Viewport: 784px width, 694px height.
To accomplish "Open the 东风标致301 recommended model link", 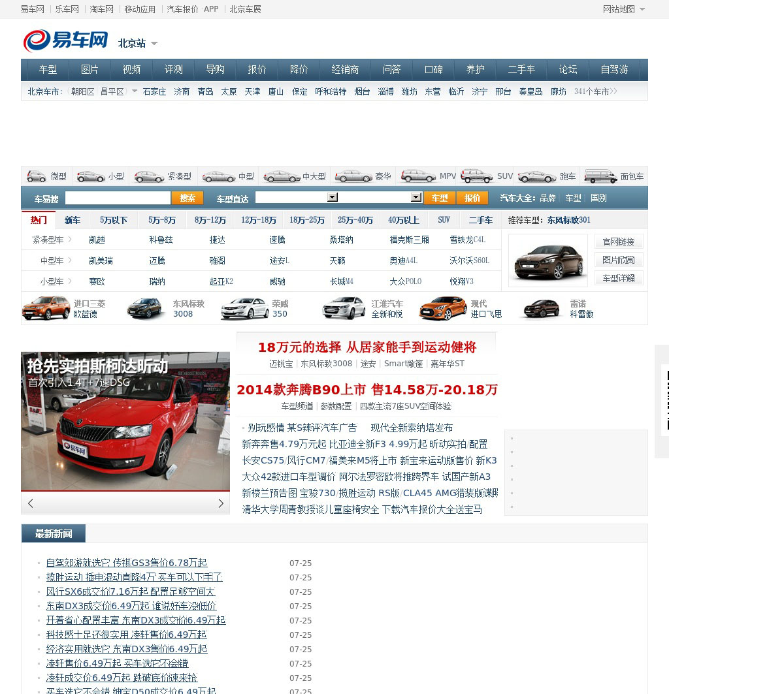I will [568, 220].
